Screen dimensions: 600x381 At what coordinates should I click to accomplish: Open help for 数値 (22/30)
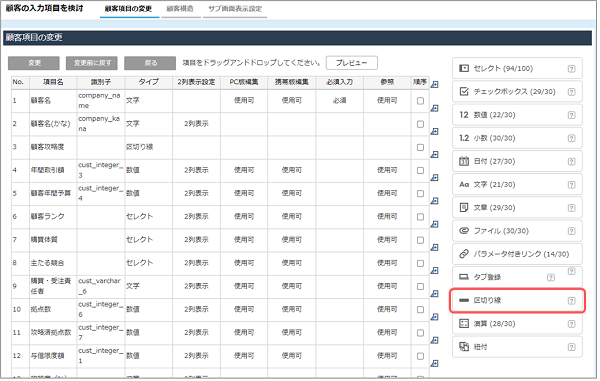[571, 115]
